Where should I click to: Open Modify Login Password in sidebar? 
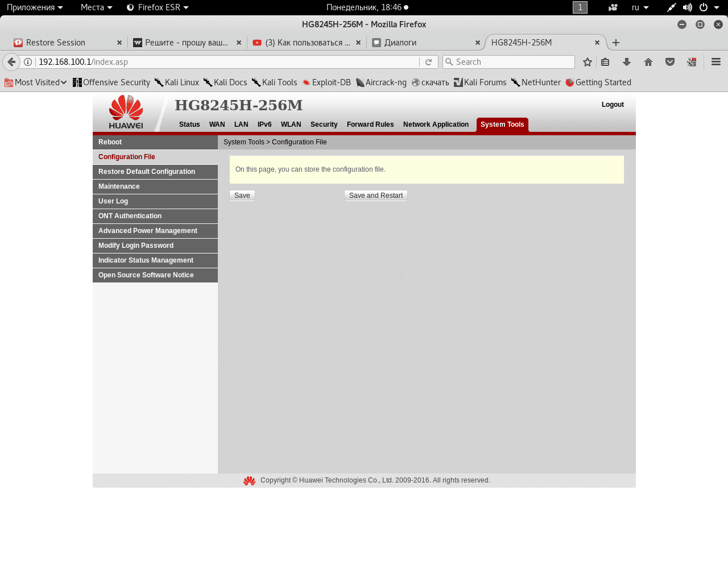click(x=155, y=246)
